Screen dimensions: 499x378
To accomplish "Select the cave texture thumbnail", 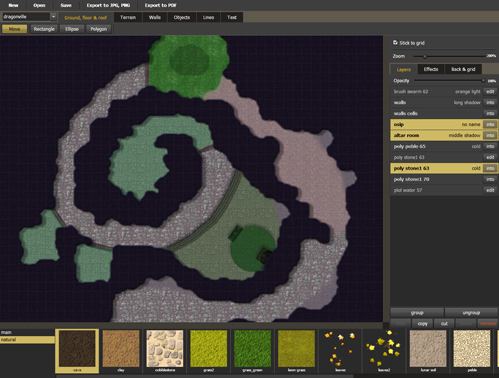I will (x=77, y=351).
